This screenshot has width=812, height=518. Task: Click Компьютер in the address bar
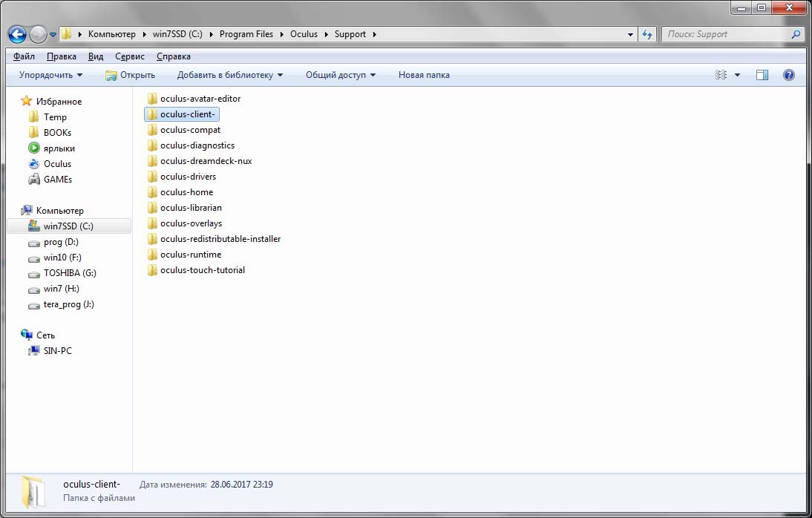[x=112, y=34]
